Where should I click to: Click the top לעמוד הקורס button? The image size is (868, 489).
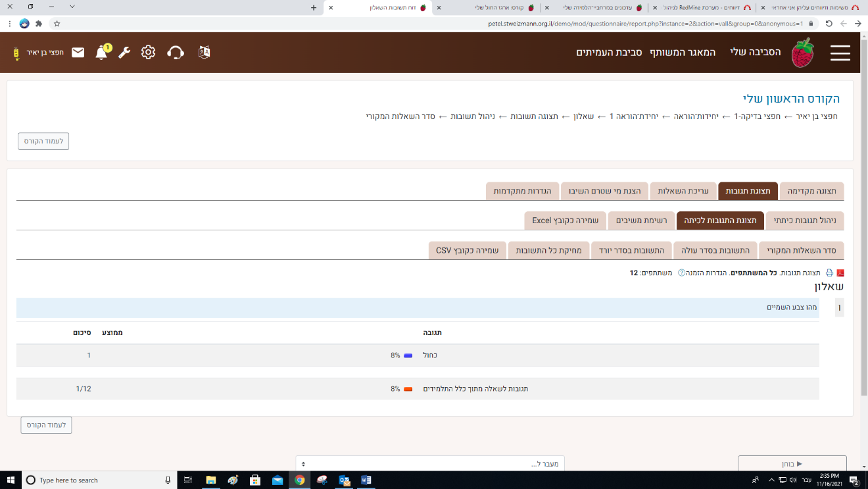(43, 141)
